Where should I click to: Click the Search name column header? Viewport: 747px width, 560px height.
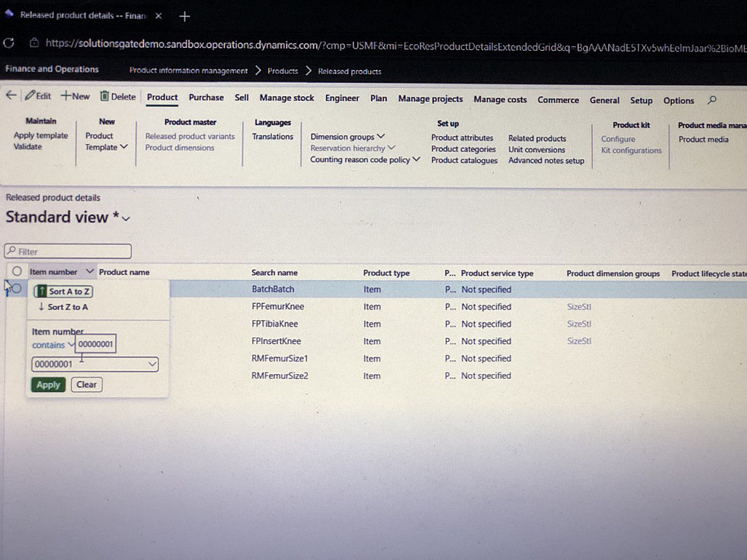click(x=274, y=273)
